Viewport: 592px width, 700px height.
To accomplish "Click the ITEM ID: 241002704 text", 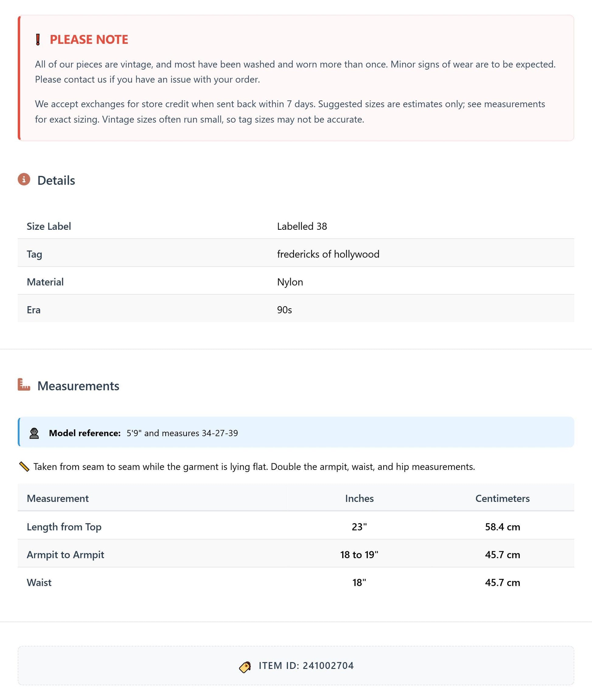I will 306,666.
